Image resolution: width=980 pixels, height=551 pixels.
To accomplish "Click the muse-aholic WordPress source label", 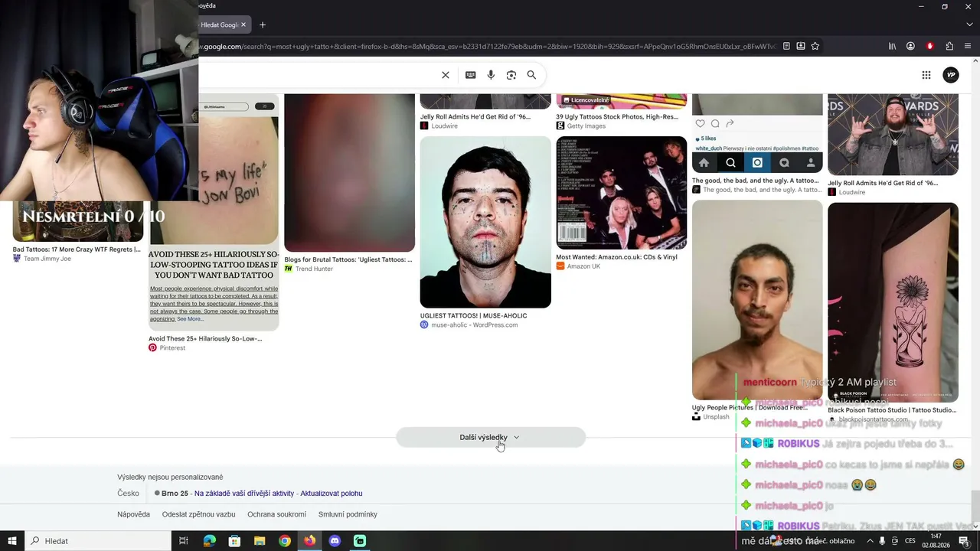I will coord(475,325).
